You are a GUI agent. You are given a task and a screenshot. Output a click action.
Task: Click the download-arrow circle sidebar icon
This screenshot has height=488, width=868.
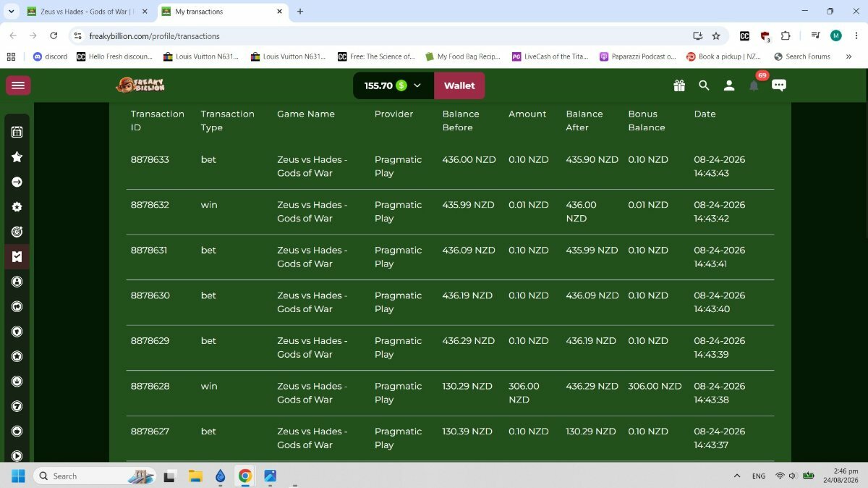click(x=17, y=382)
